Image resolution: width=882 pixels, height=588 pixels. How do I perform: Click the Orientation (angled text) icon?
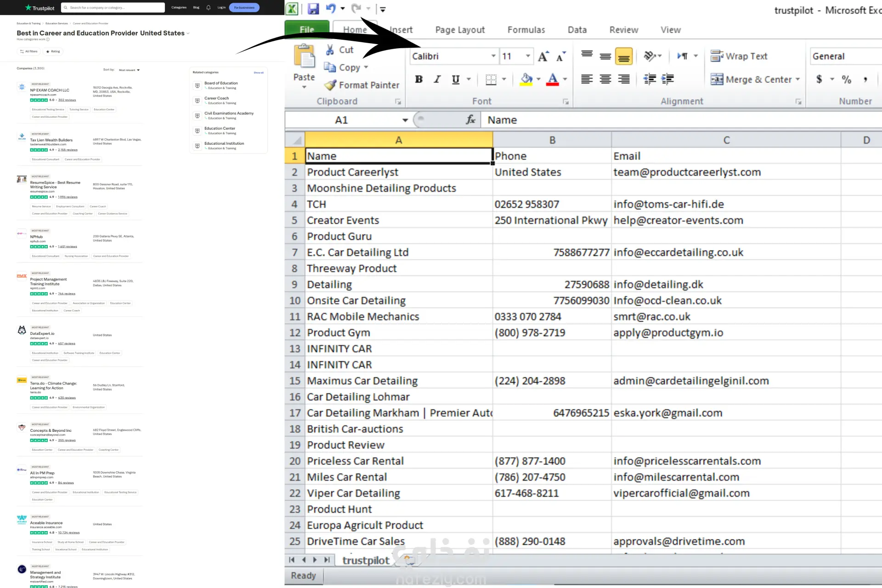(650, 56)
